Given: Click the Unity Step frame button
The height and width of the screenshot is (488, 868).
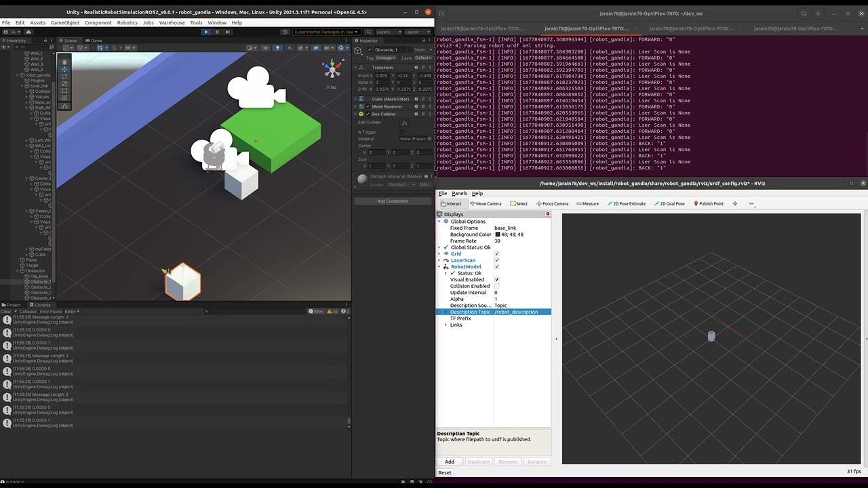Looking at the screenshot, I should point(228,32).
